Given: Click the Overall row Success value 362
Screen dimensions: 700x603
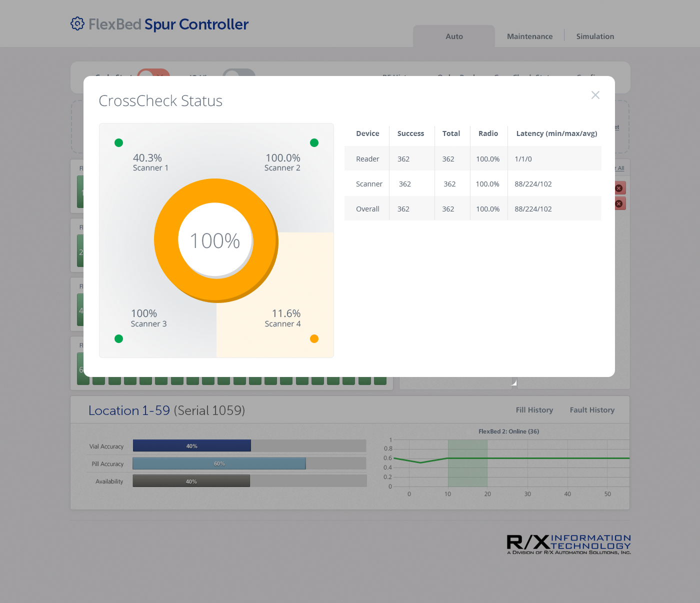Looking at the screenshot, I should pos(403,209).
